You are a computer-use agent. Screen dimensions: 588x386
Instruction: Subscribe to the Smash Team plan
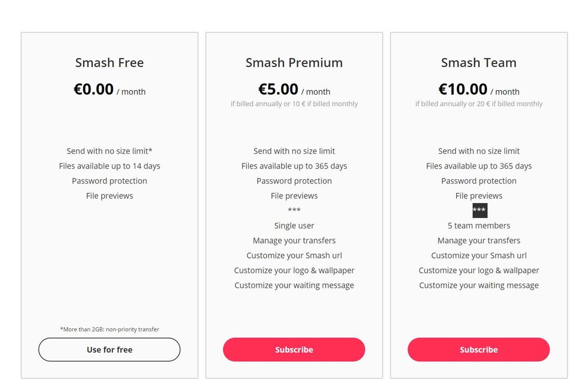tap(479, 350)
